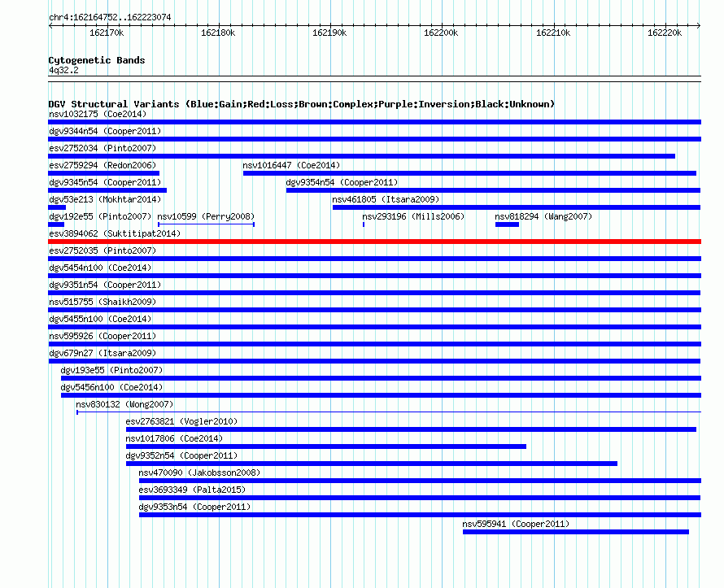
Task: Click the dgv5454n100 (Coe2014) label
Action: point(100,268)
